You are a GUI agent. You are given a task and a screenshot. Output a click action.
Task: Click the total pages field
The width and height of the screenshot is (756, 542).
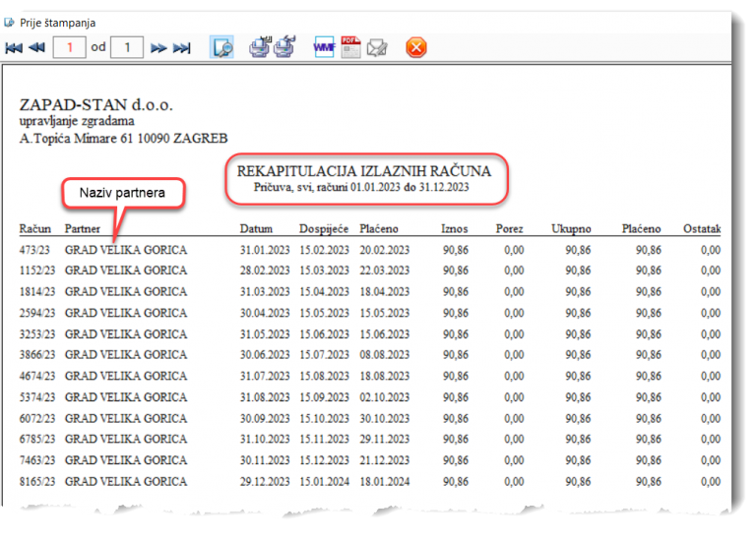(127, 47)
